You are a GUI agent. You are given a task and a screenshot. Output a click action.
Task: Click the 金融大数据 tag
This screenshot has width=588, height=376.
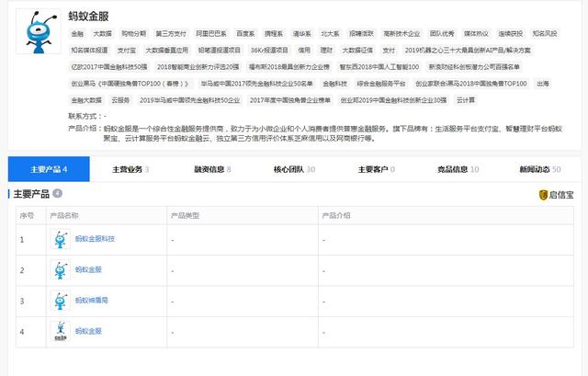pyautogui.click(x=86, y=100)
